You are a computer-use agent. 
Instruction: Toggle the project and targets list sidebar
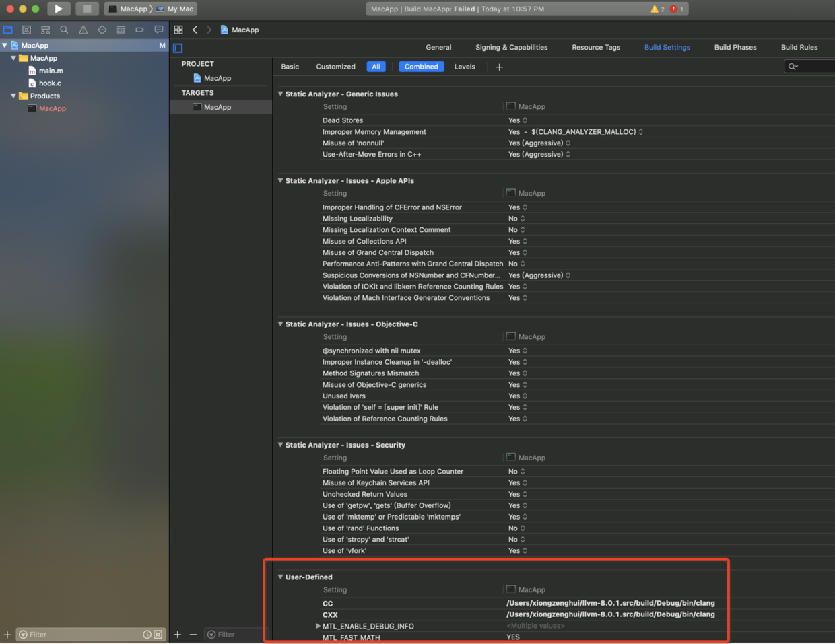[x=178, y=48]
